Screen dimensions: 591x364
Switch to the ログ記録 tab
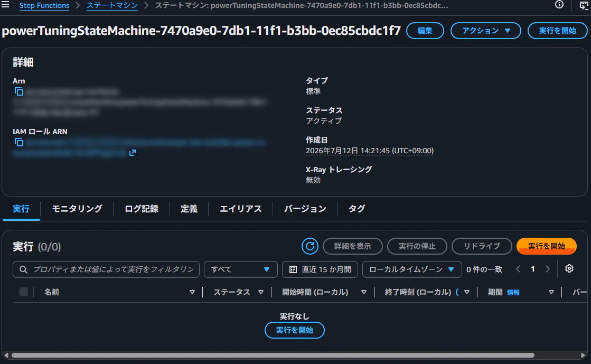pyautogui.click(x=142, y=209)
